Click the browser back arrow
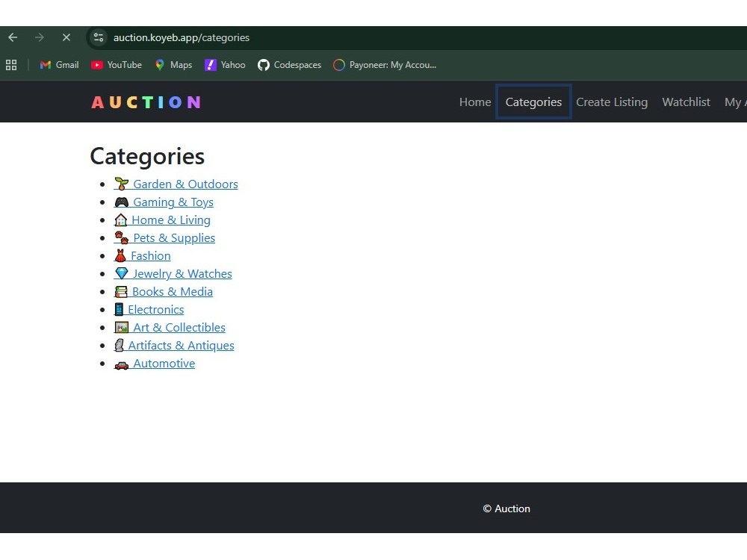Screen dimensions: 747x560 click(13, 37)
